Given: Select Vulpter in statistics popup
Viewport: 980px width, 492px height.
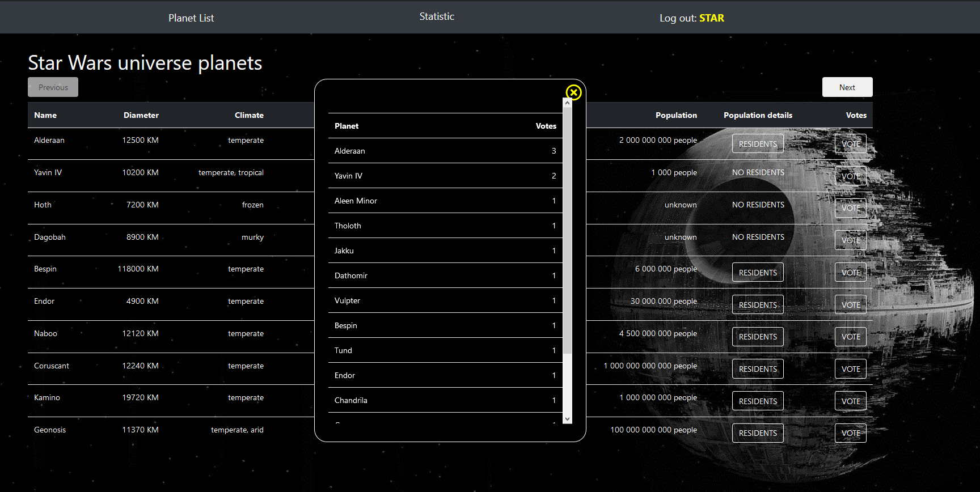Looking at the screenshot, I should click(x=445, y=300).
